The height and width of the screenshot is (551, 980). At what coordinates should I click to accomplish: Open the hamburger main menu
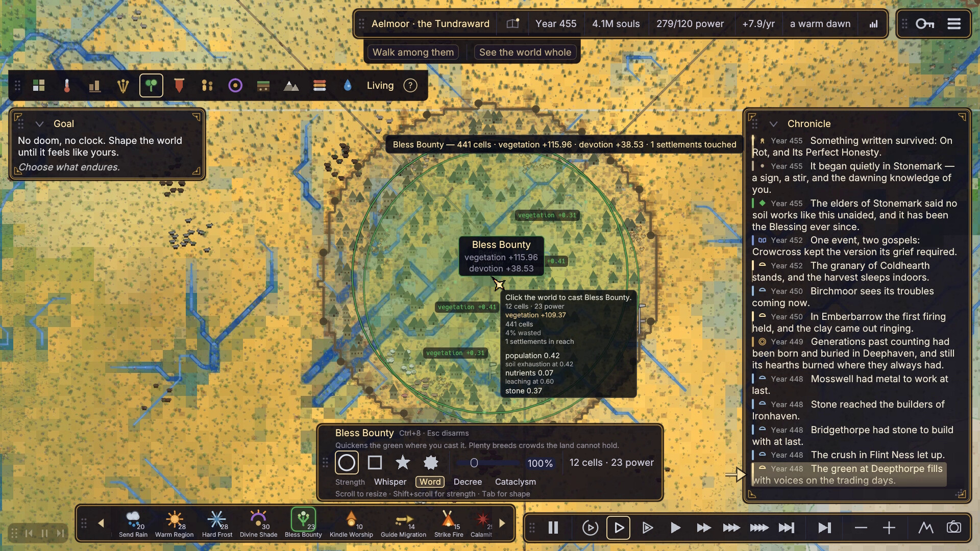(x=954, y=24)
